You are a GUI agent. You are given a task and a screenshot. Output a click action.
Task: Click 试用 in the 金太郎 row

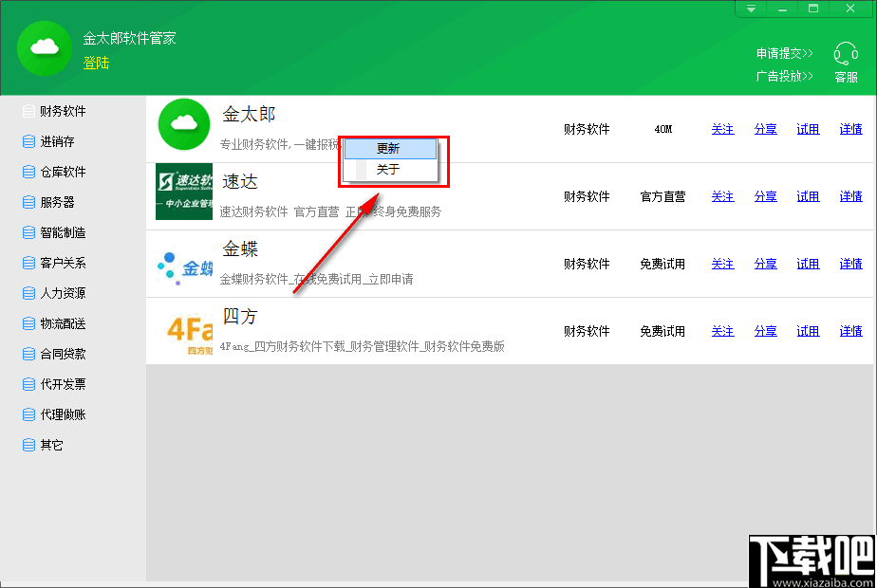[x=808, y=129]
